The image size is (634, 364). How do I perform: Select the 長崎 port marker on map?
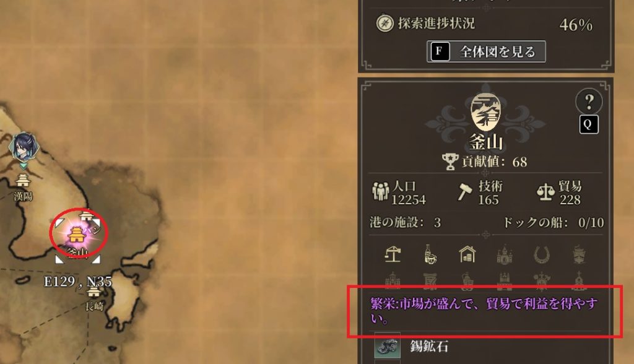(x=94, y=292)
